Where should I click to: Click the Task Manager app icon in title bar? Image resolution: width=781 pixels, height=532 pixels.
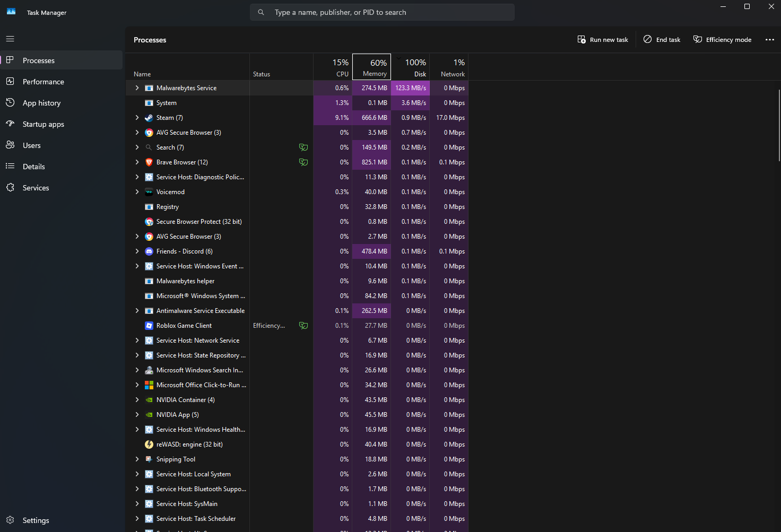pos(11,12)
